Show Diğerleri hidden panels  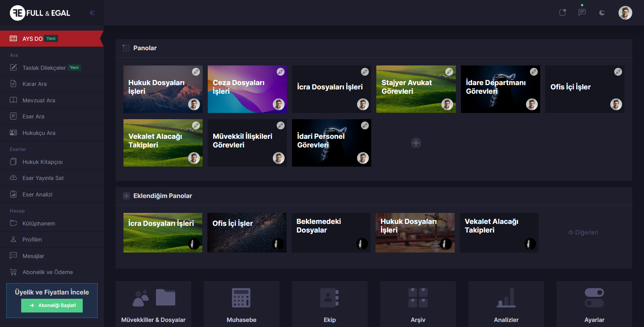(583, 233)
